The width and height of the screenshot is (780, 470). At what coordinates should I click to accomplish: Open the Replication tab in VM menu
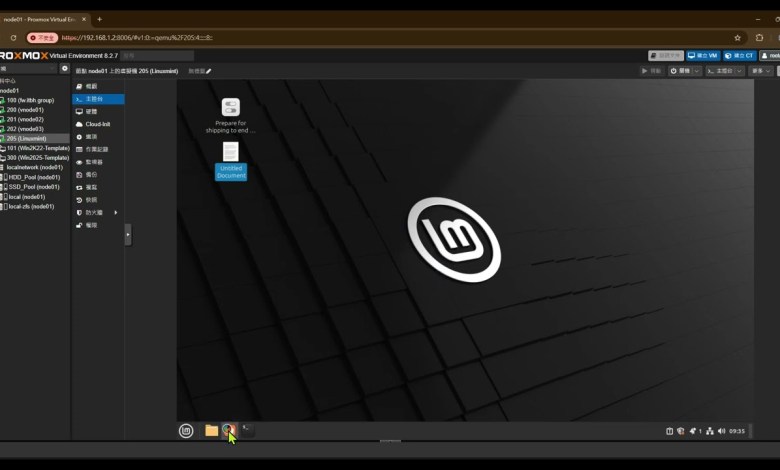click(x=98, y=188)
